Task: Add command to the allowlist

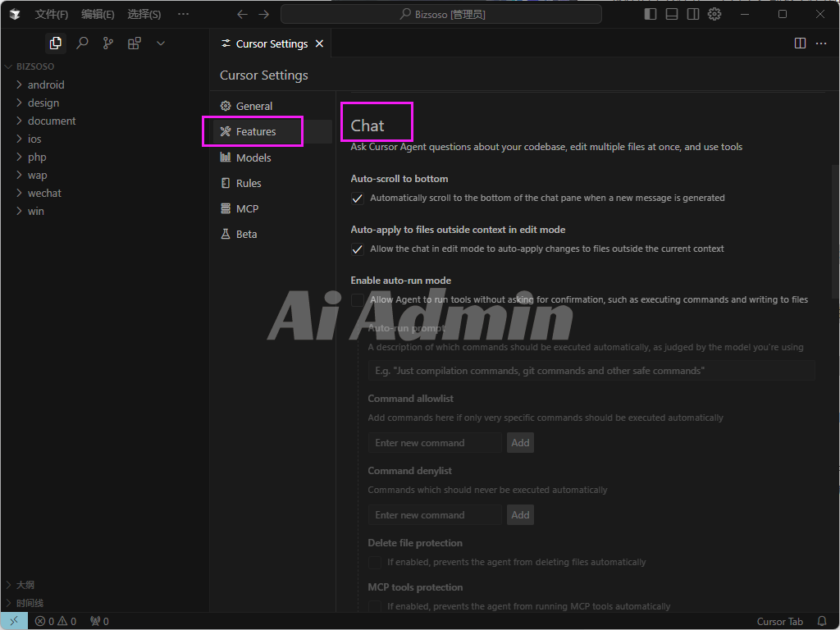Action: coord(520,443)
